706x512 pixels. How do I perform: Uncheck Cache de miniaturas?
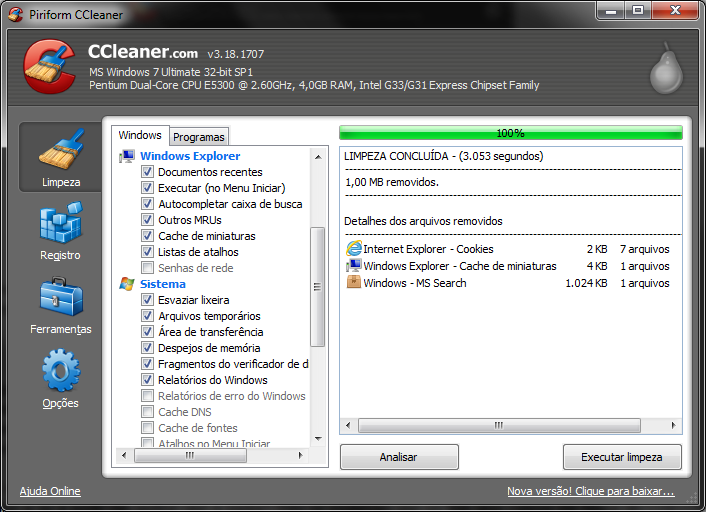click(147, 236)
